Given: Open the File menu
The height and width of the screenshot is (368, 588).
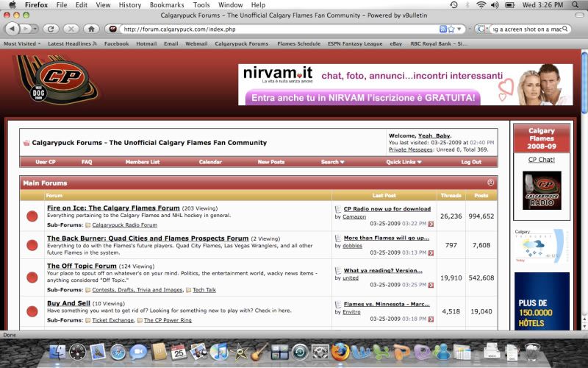Looking at the screenshot, I should point(62,5).
